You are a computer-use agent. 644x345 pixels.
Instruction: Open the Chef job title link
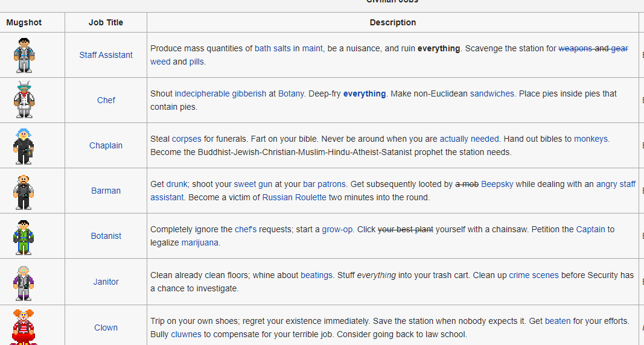click(x=106, y=100)
